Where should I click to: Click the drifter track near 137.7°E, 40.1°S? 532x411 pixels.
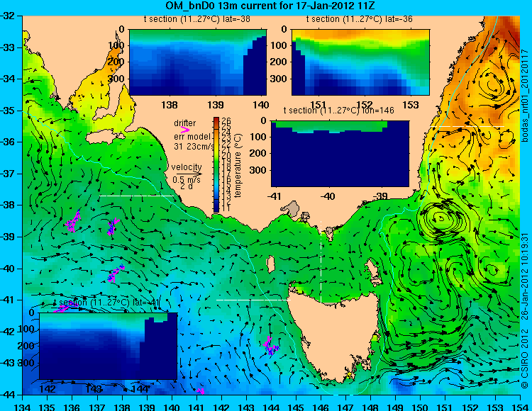coord(116,274)
